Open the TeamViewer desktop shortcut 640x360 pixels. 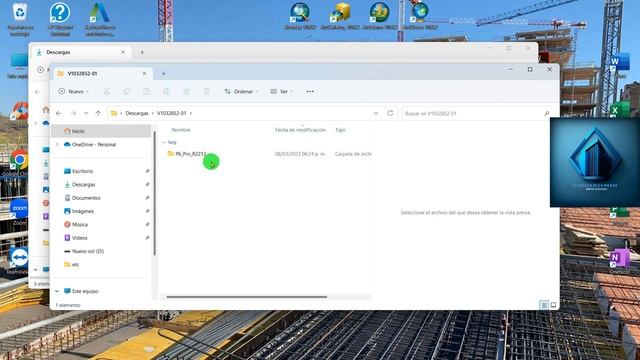19,260
